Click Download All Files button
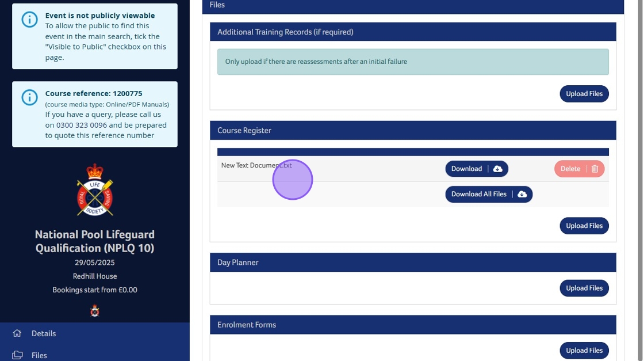 [x=489, y=194]
